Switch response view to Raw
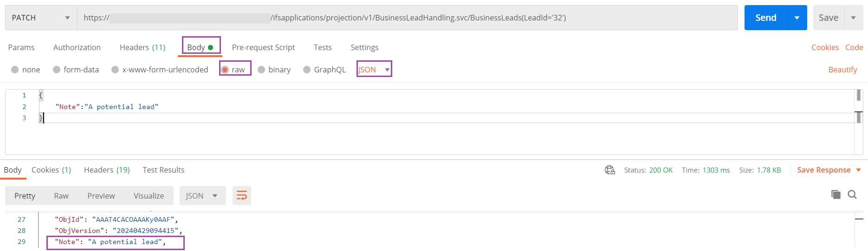 [x=61, y=196]
